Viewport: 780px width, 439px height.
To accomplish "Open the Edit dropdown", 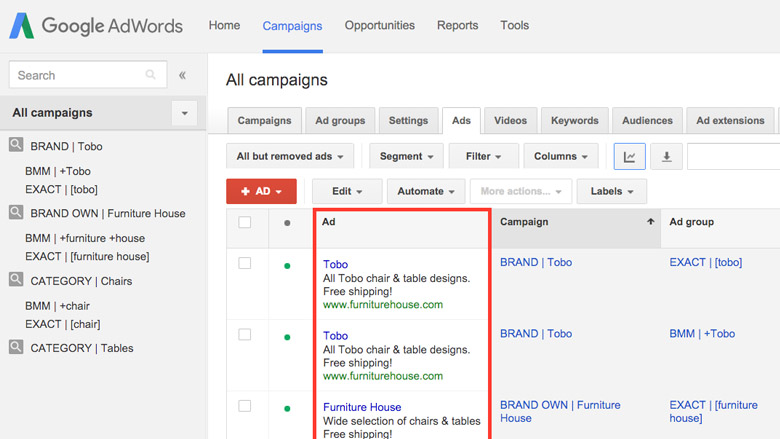I will coord(347,191).
